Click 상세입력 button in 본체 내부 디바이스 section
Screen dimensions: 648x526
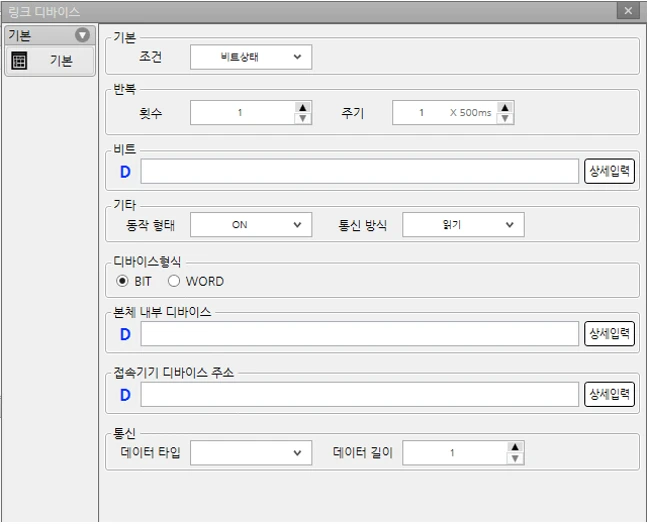[609, 333]
